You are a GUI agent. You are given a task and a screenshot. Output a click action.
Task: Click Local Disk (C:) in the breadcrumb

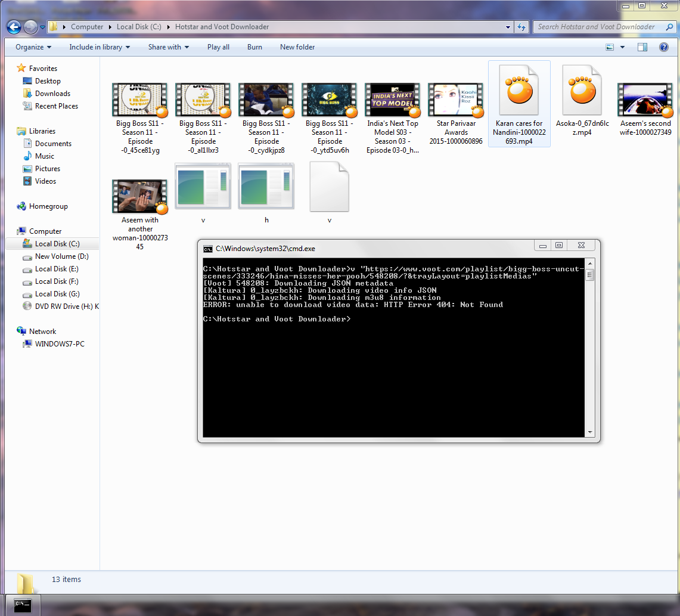tap(139, 27)
